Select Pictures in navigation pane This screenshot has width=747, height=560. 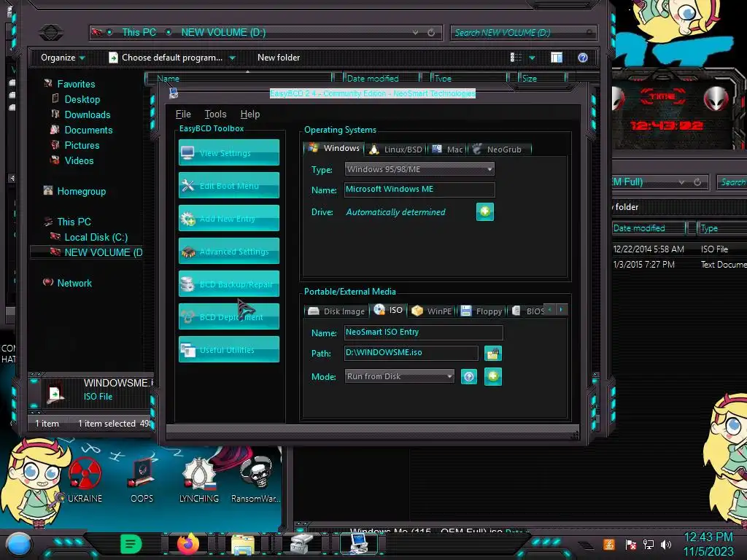click(82, 145)
